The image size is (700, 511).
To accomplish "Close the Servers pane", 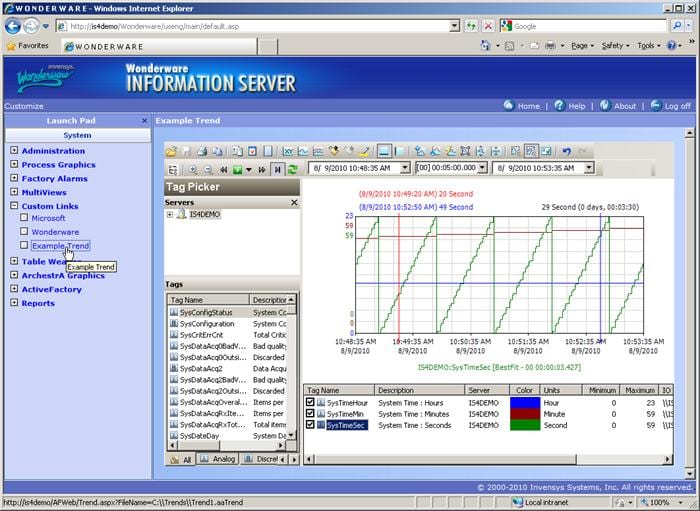I will (x=294, y=203).
